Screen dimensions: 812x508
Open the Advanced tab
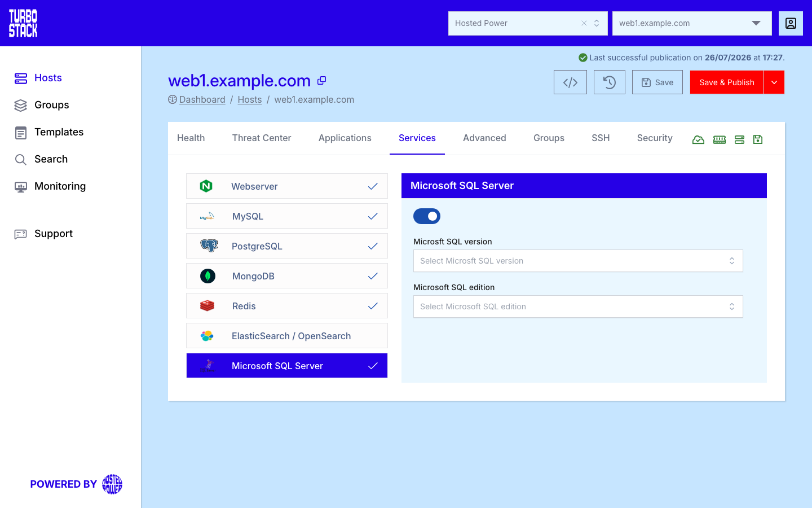[484, 138]
